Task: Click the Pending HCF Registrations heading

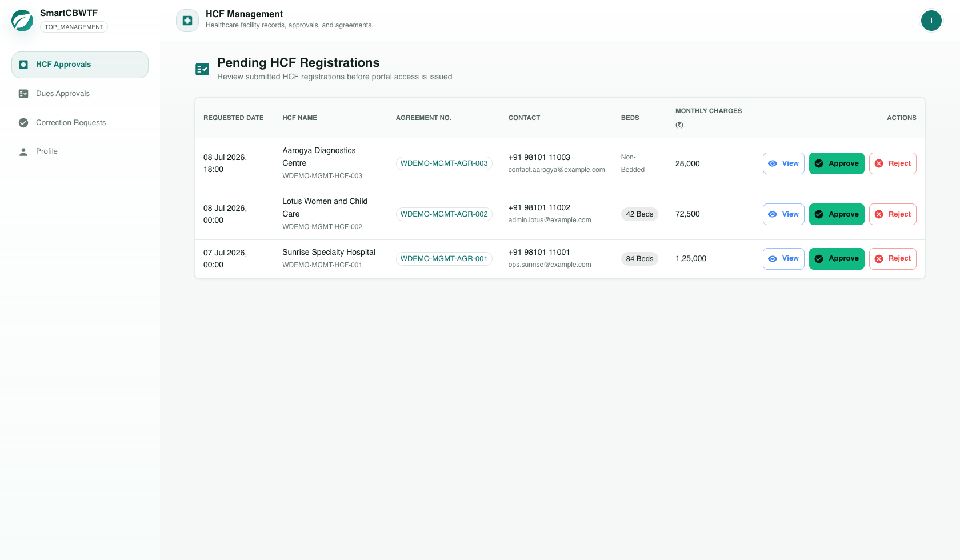Action: tap(298, 63)
